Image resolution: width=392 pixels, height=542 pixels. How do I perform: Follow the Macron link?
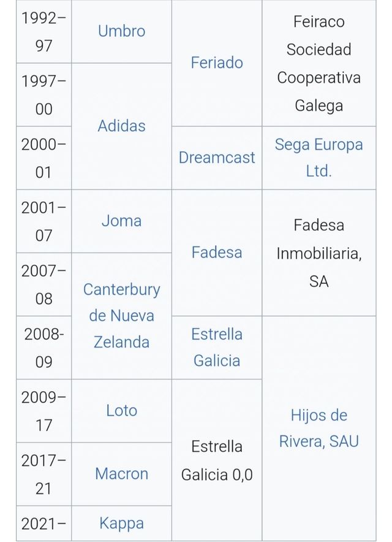(x=121, y=473)
